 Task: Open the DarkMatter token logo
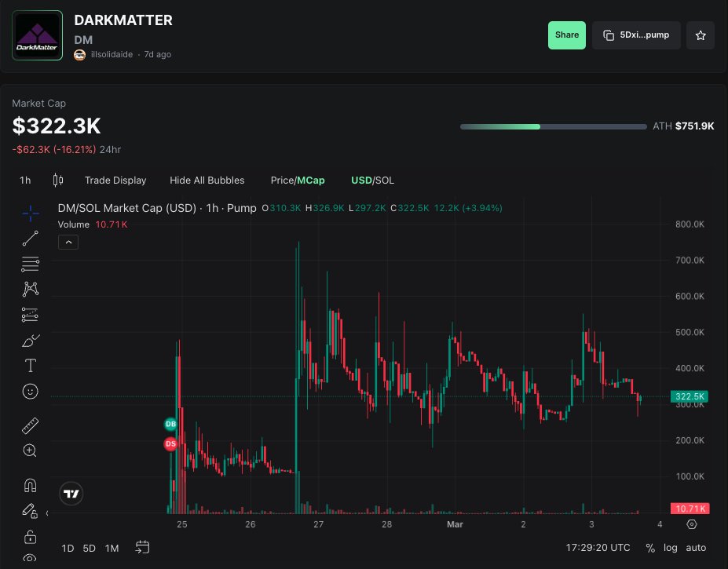[x=37, y=35]
